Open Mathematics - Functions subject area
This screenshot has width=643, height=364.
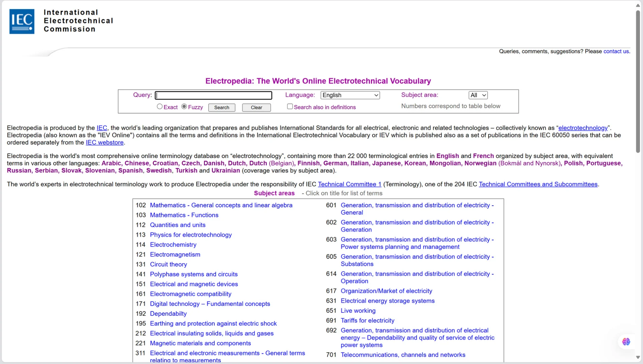tap(184, 215)
